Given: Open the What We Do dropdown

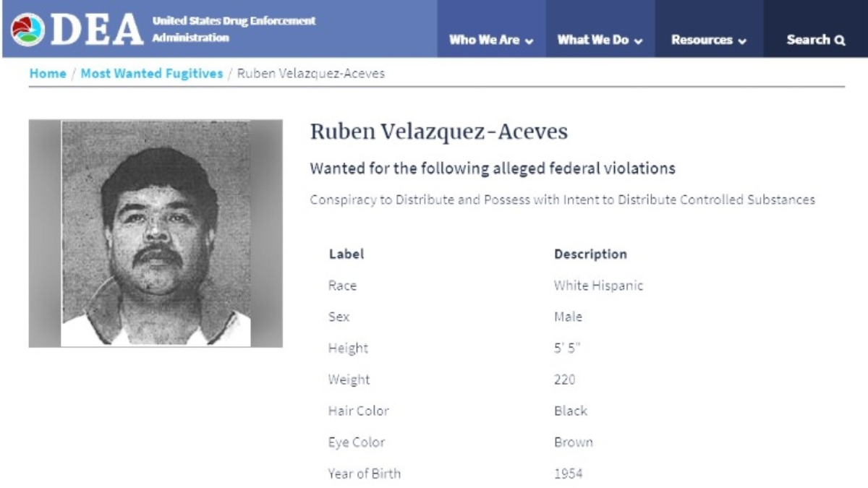Looking at the screenshot, I should (600, 40).
